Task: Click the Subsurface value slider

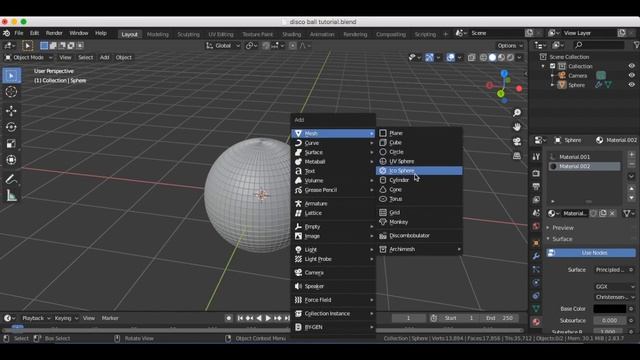Action: coord(609,320)
